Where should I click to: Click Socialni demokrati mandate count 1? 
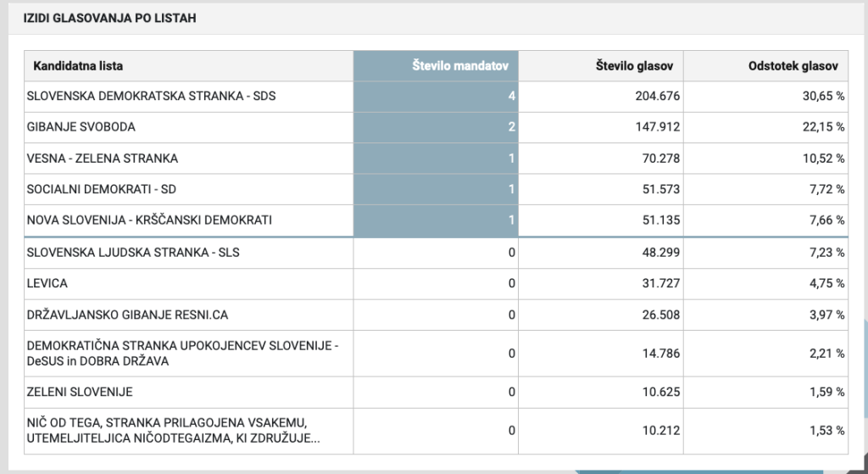tap(511, 189)
